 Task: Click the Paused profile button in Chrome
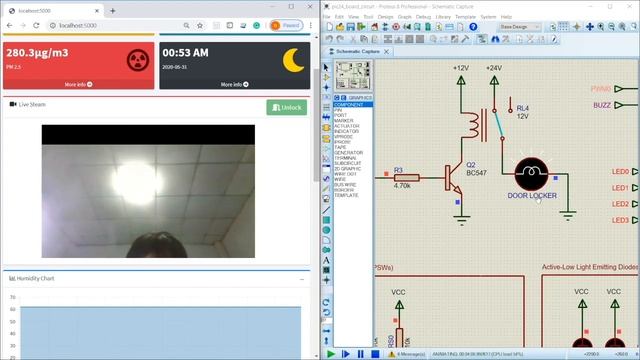pos(287,25)
